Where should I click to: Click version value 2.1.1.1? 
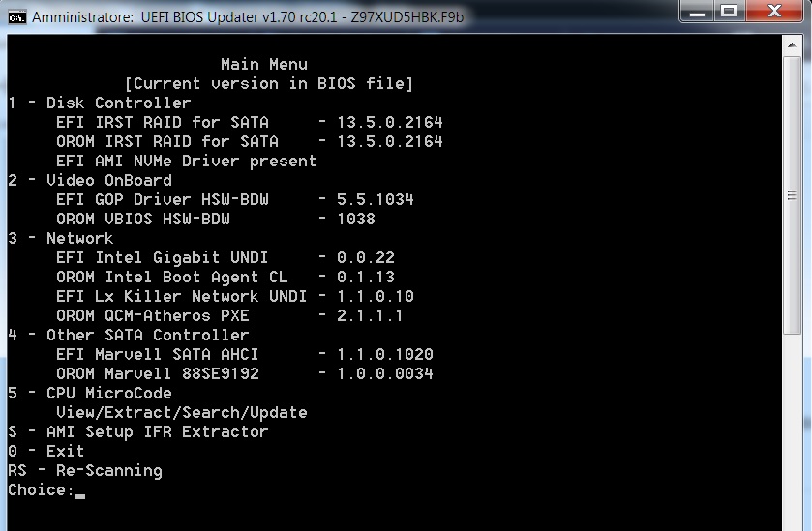pyautogui.click(x=370, y=315)
